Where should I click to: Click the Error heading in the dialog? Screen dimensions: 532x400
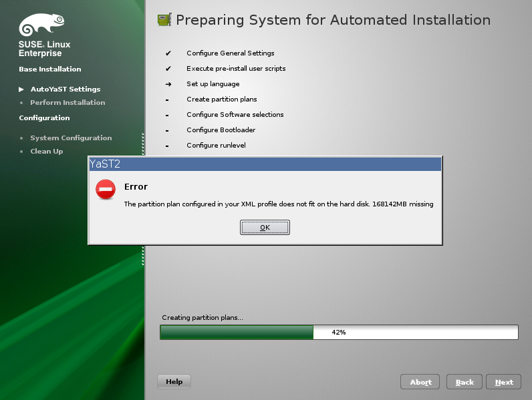(x=136, y=187)
